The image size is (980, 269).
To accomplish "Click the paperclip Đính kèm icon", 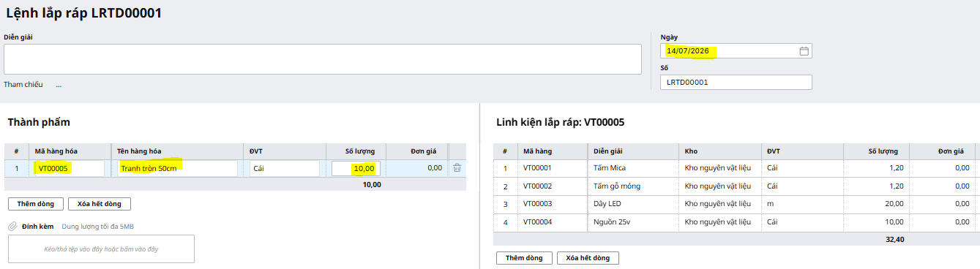I will (x=12, y=227).
